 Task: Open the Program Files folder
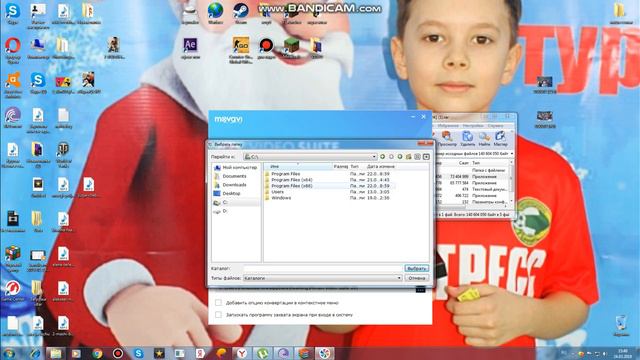pos(285,174)
